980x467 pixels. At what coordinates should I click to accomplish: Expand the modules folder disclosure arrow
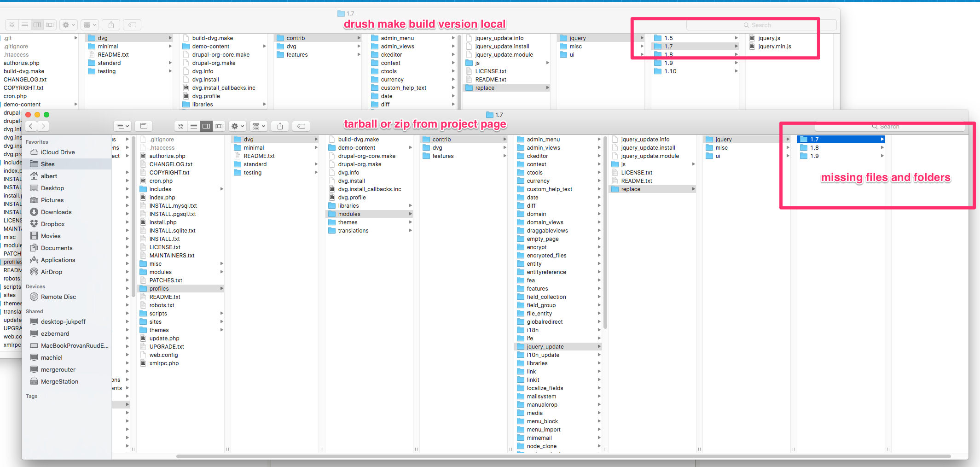coord(410,214)
